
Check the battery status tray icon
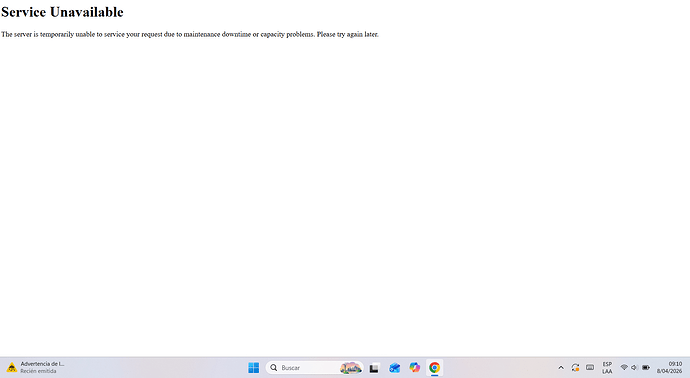click(646, 367)
